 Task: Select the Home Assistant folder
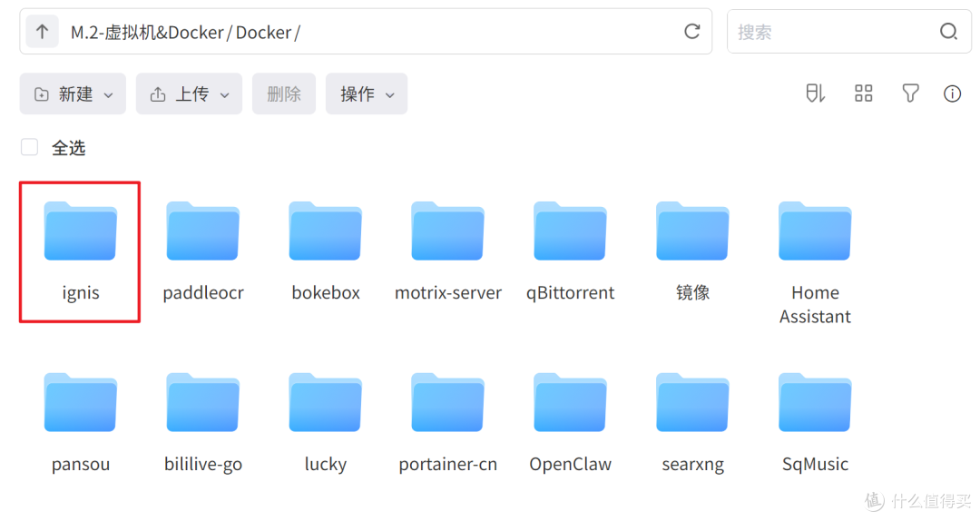click(815, 262)
